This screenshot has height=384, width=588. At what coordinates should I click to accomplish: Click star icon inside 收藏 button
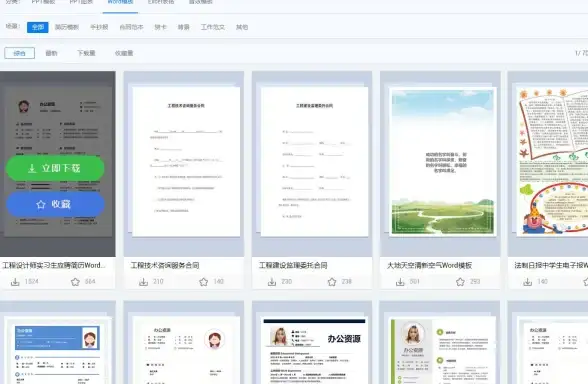point(41,204)
